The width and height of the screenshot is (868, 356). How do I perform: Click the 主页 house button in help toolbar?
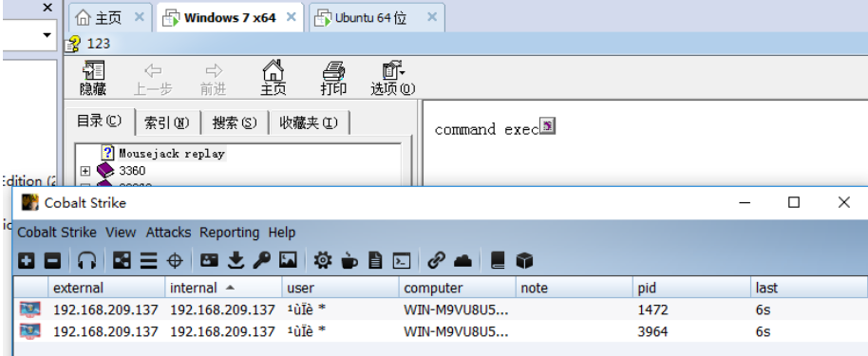coord(274,78)
